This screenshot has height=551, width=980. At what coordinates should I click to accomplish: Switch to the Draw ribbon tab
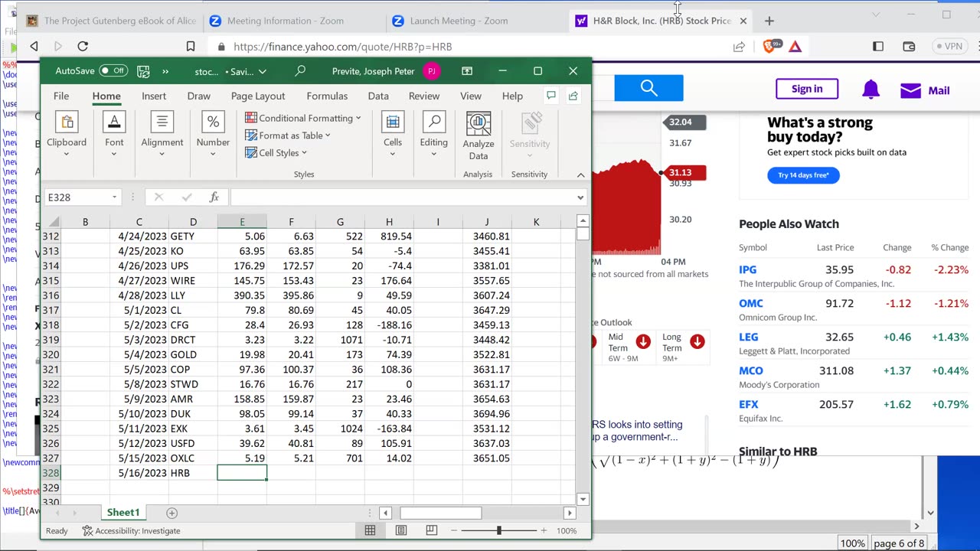199,96
